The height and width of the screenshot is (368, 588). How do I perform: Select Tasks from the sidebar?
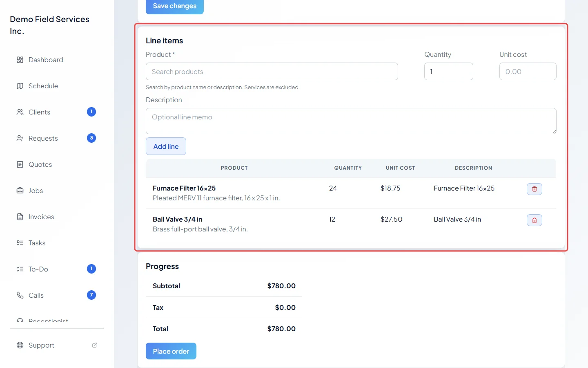57,243
